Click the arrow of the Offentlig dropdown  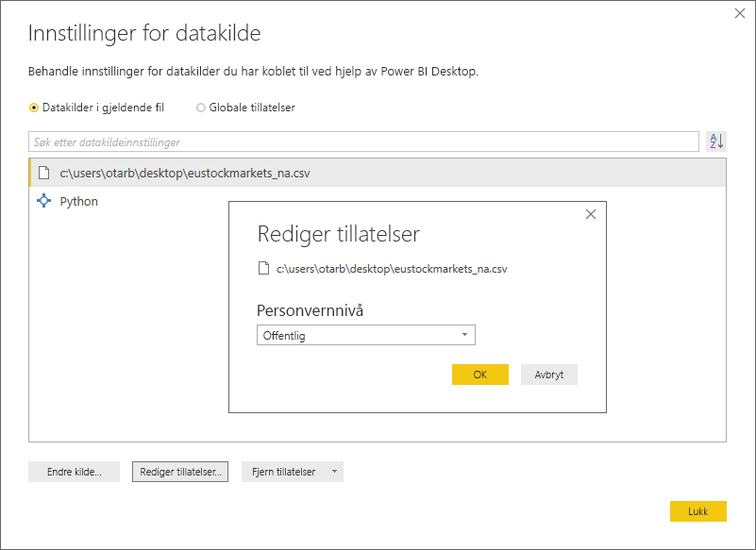point(464,335)
